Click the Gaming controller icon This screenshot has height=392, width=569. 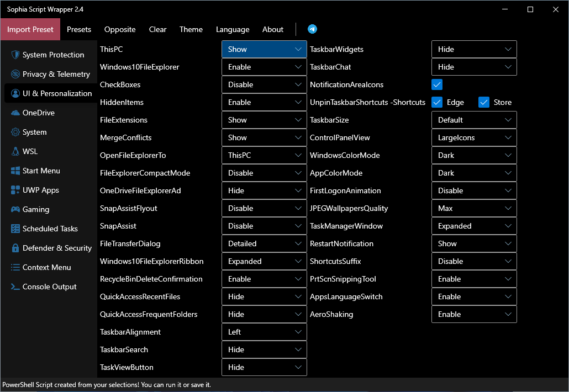(15, 209)
